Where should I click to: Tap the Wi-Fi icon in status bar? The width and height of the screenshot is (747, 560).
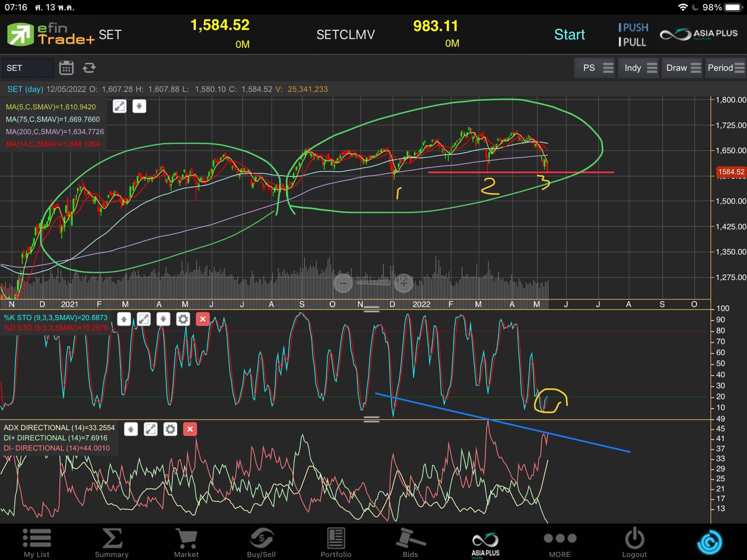point(683,7)
